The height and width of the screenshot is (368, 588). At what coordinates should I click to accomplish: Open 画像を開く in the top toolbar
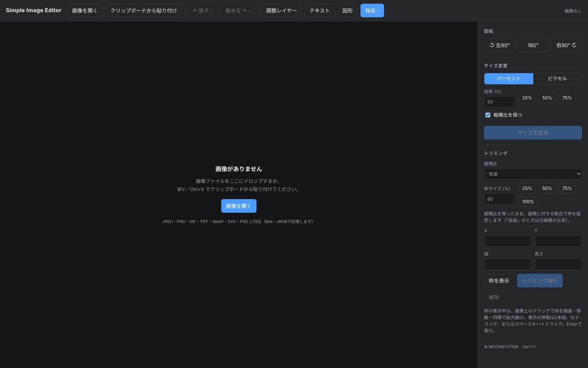(85, 11)
